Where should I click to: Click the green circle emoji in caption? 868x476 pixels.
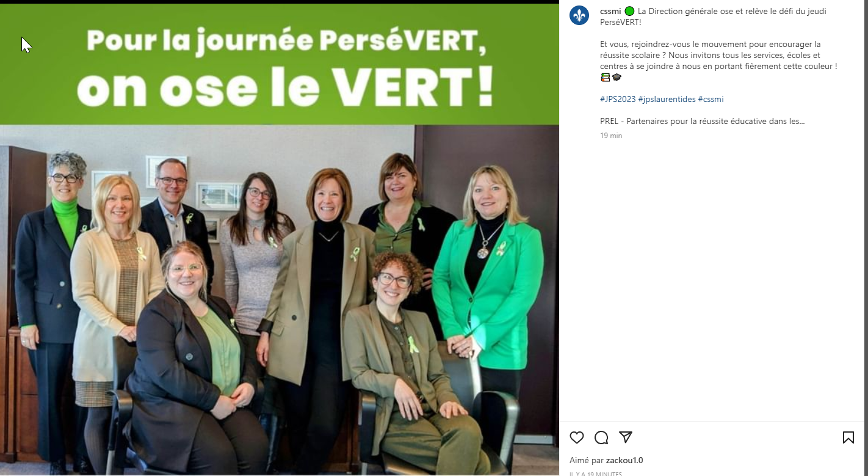pyautogui.click(x=629, y=11)
